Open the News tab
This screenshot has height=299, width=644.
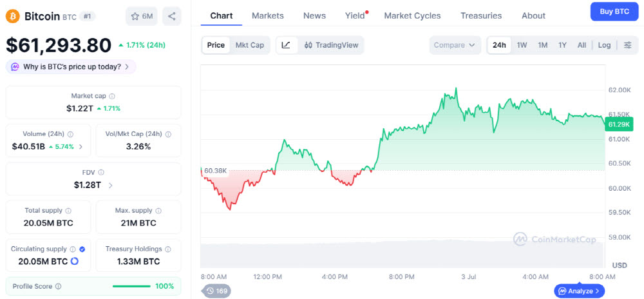pos(315,15)
